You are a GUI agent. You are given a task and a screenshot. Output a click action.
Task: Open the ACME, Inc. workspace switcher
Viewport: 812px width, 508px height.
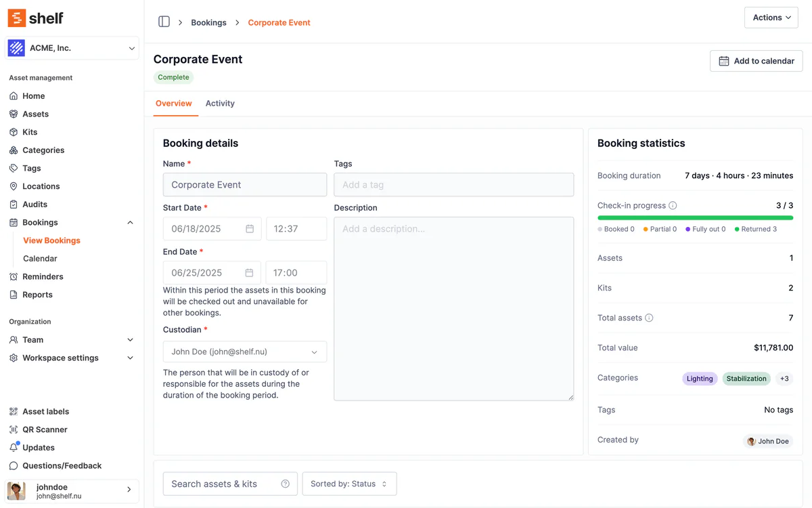pos(72,48)
